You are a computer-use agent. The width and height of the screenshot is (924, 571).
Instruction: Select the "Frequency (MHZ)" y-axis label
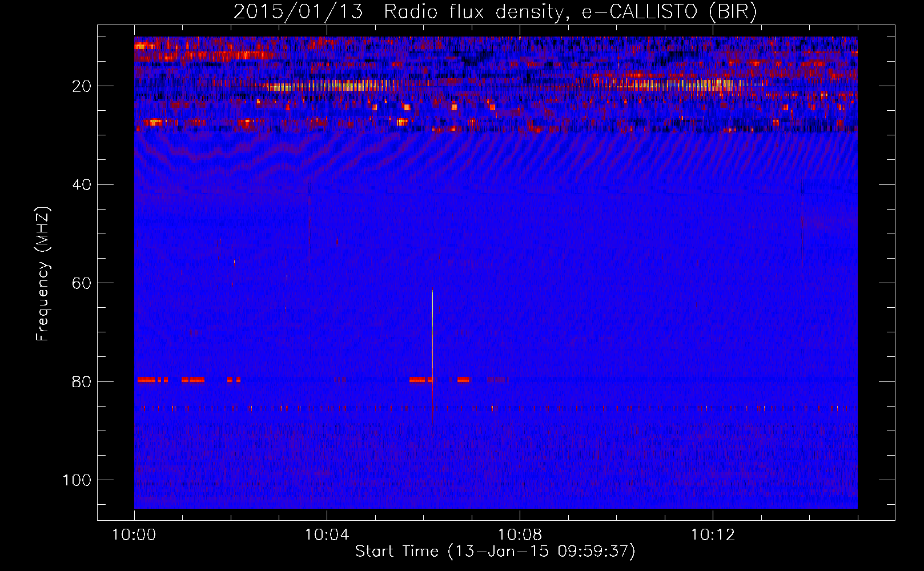(43, 274)
